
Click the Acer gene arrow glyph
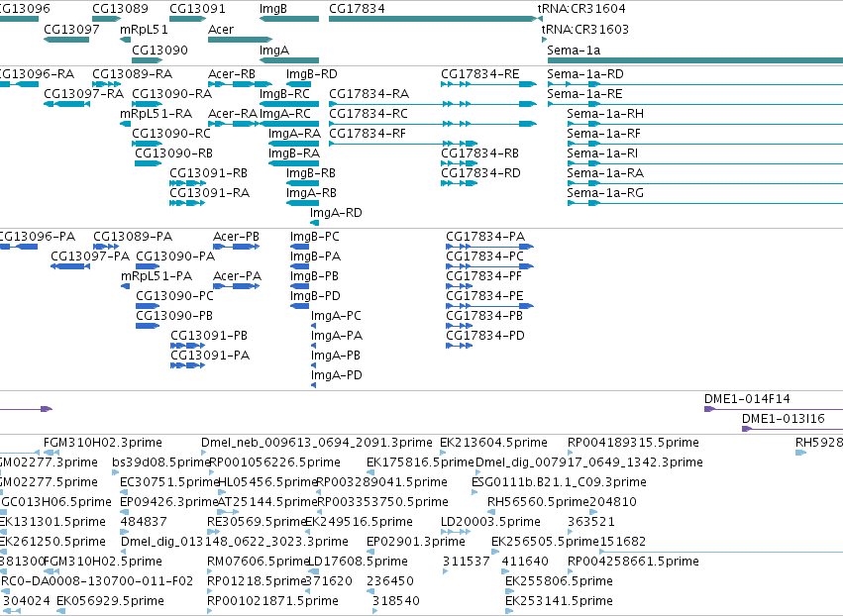point(240,40)
